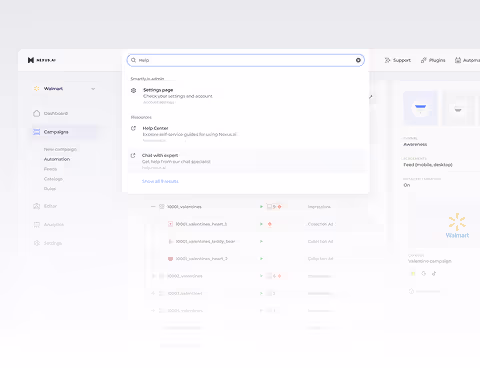
Task: Click the Automation icon in the top bar
Action: pyautogui.click(x=458, y=60)
